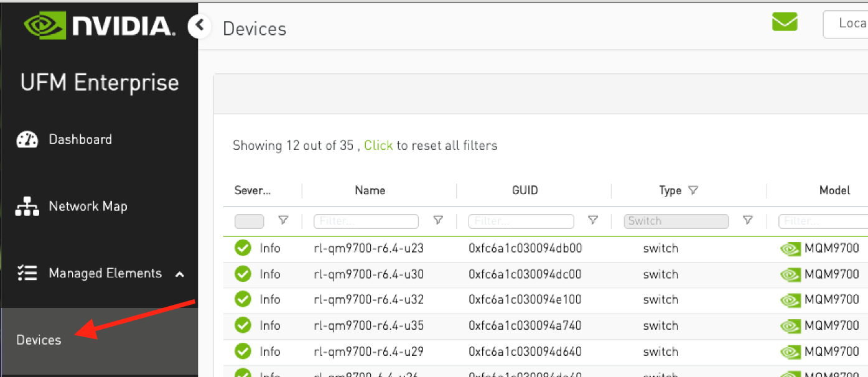The height and width of the screenshot is (377, 868).
Task: Select Devices in the sidebar
Action: point(39,340)
